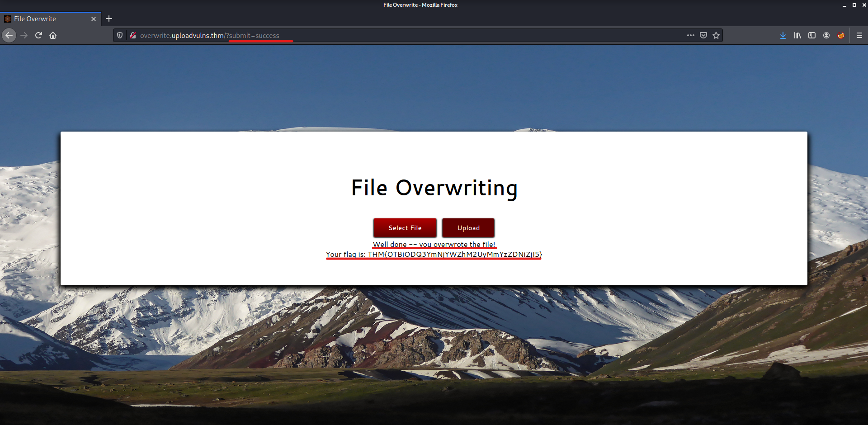Open the Firefox hamburger menu
868x425 pixels.
point(859,35)
